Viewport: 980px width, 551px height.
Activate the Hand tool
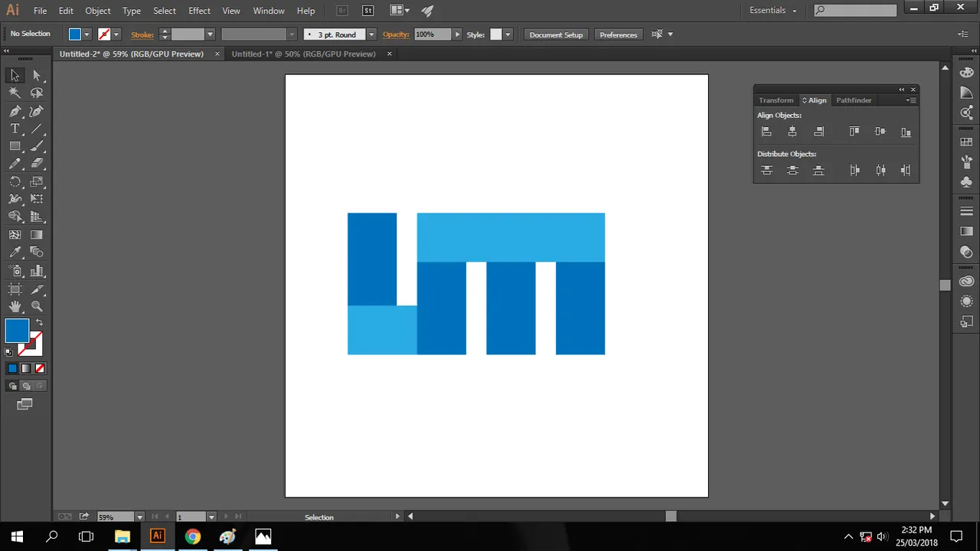point(15,306)
